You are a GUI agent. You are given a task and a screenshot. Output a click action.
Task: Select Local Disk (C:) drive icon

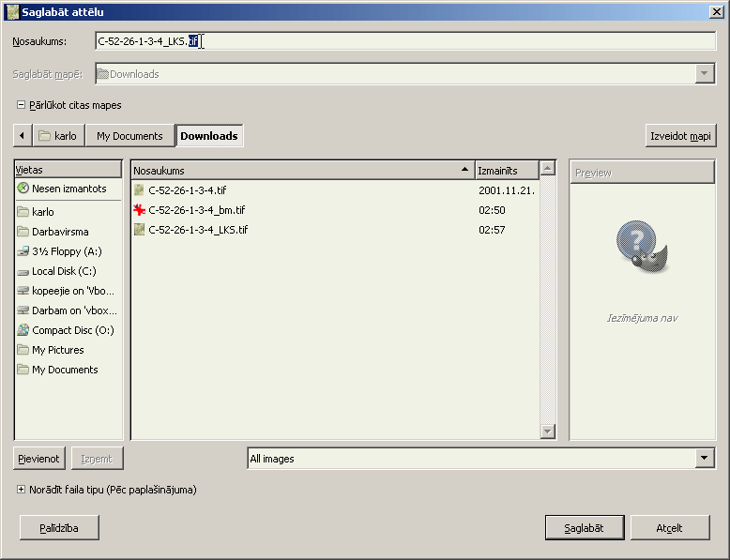(23, 271)
